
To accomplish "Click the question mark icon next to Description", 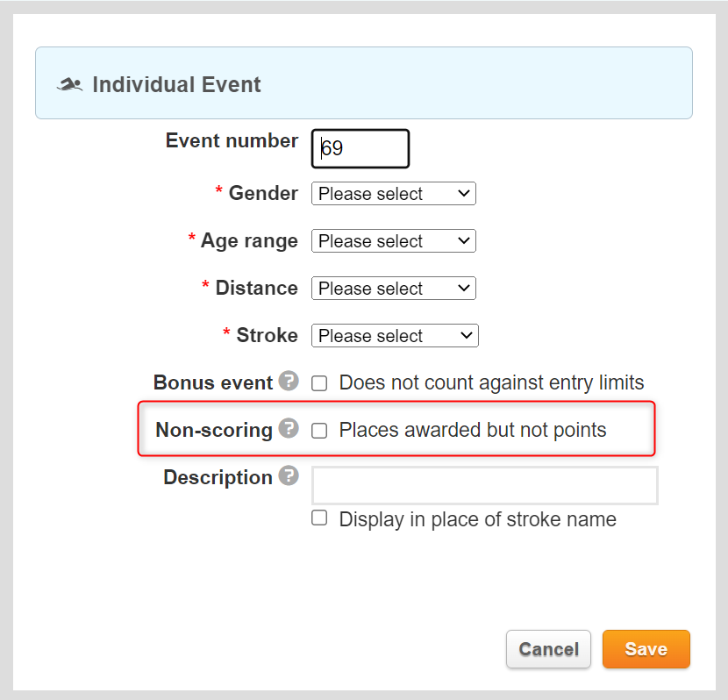I will click(289, 476).
